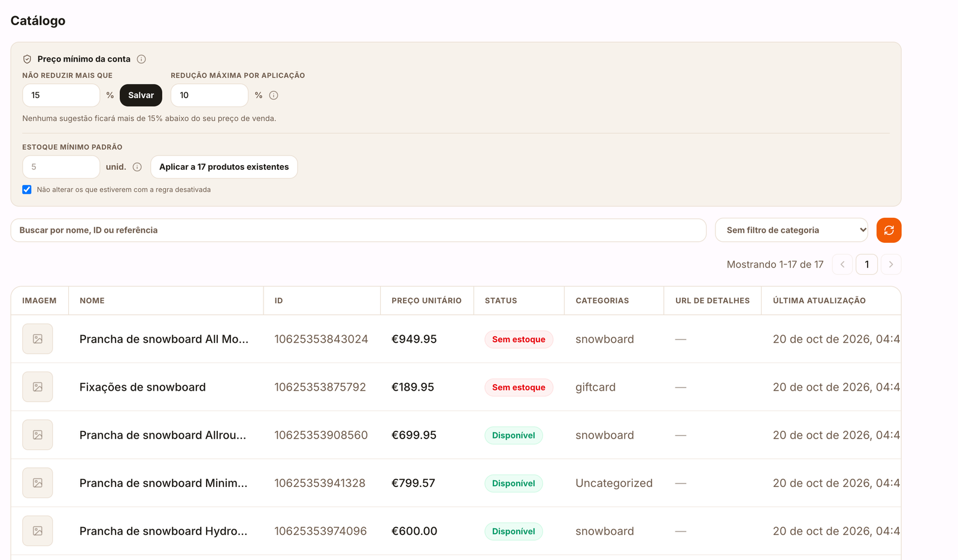Screen dimensions: 958x560
Task: Click product name Prancha de snowboard All Mo...
Action: pos(164,339)
